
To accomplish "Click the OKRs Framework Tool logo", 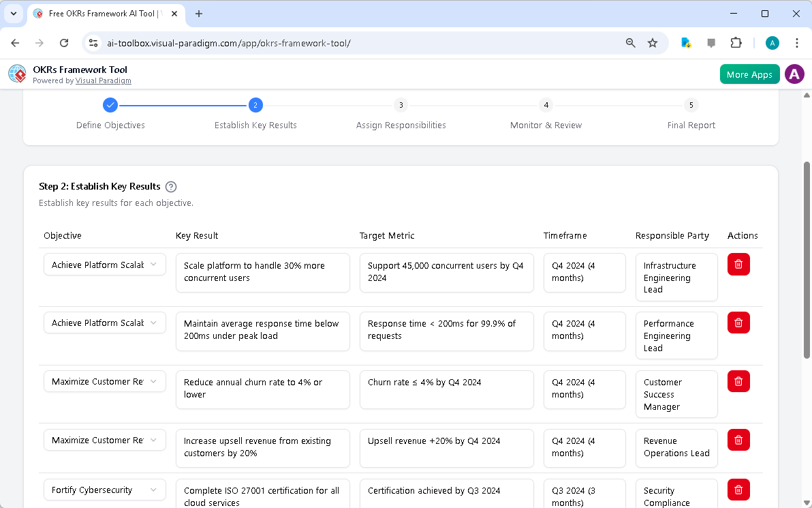I will coord(16,74).
